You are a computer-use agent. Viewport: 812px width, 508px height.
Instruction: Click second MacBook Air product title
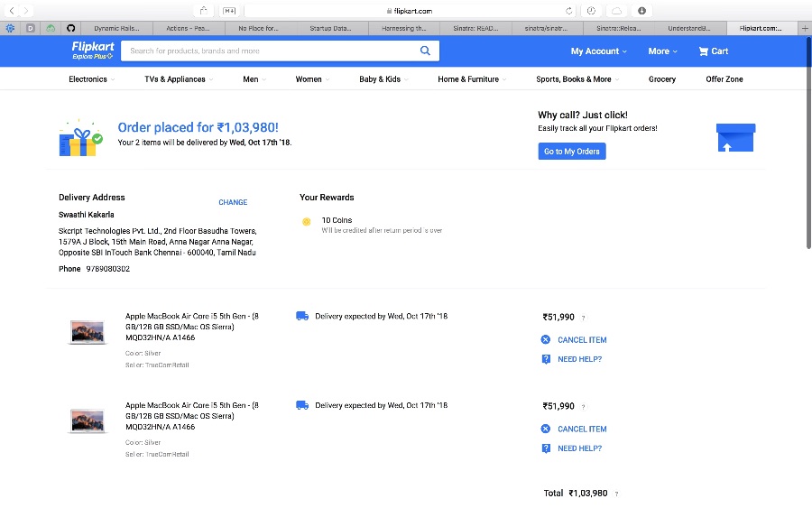coord(191,416)
